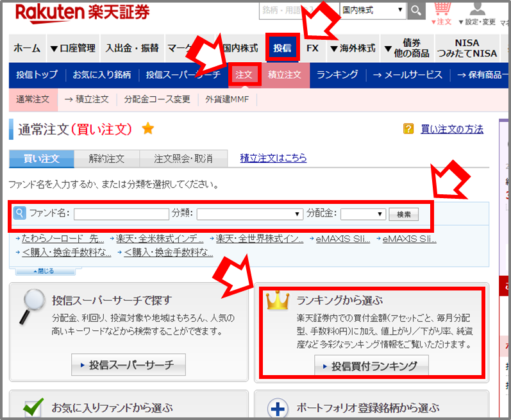The image size is (511, 420).
Task: Open 投信トップ submenu
Action: pyautogui.click(x=37, y=75)
